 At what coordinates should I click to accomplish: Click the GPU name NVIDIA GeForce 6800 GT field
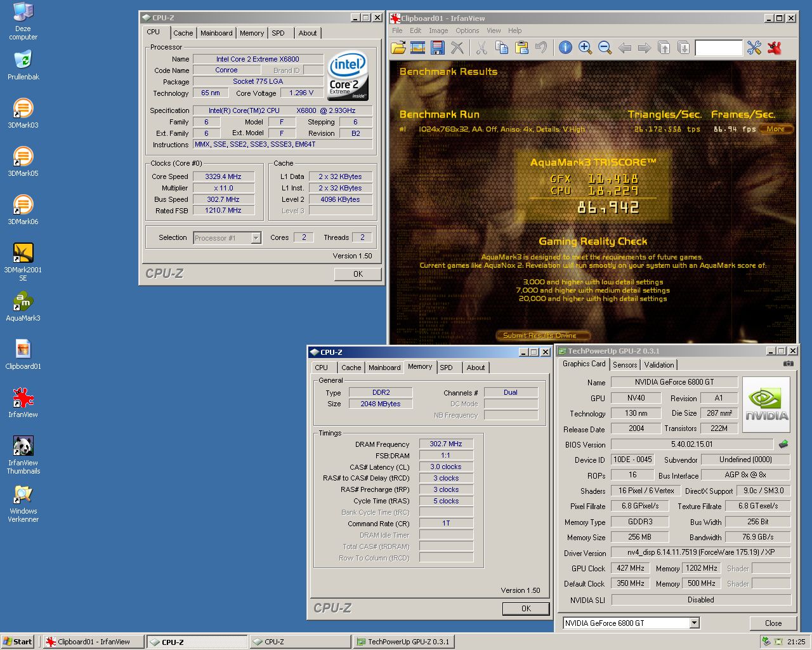pos(674,382)
